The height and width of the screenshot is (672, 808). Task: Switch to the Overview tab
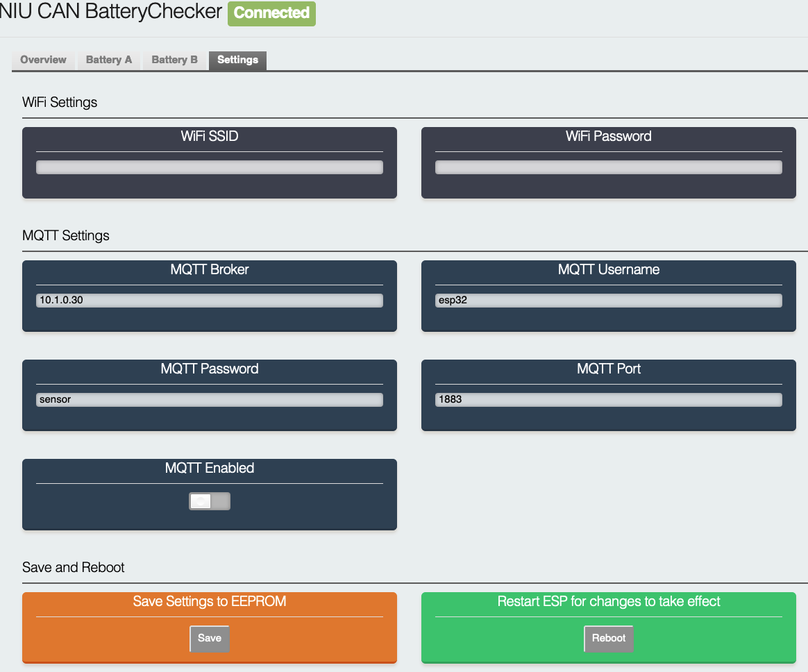click(x=43, y=60)
